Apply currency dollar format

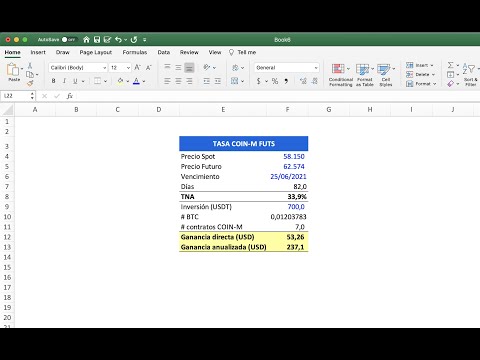[x=259, y=81]
